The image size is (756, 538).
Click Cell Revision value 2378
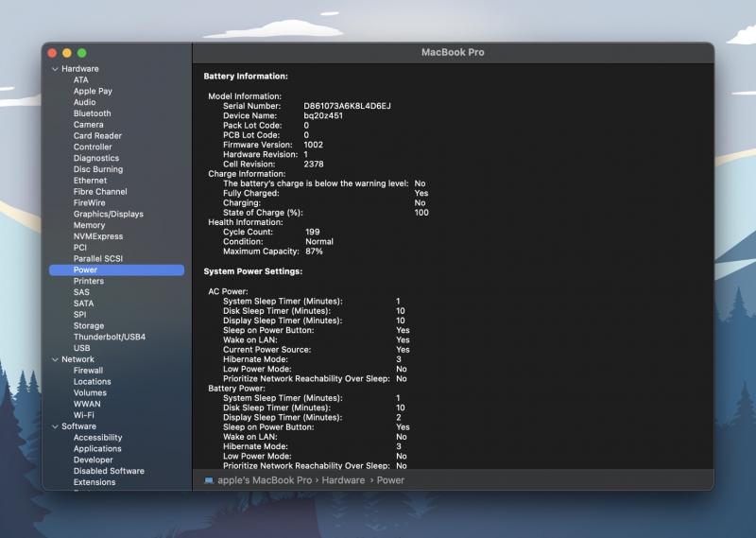[x=314, y=165]
